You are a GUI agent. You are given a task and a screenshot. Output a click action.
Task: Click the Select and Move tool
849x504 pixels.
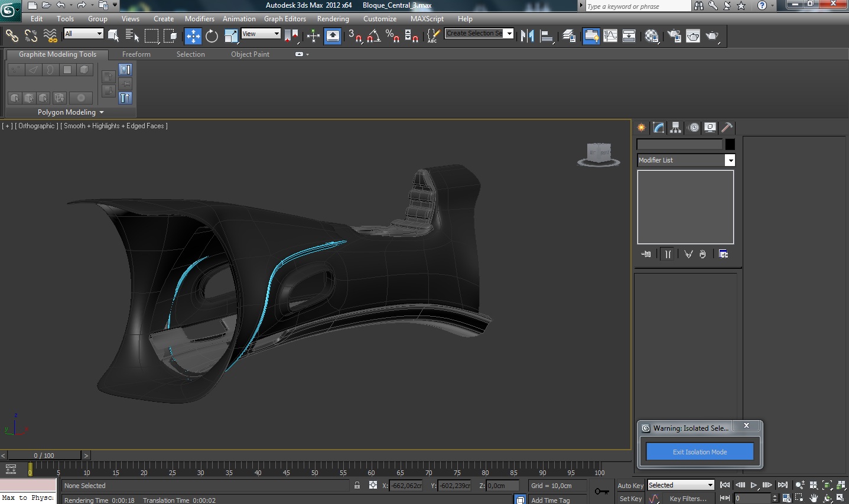(x=193, y=36)
